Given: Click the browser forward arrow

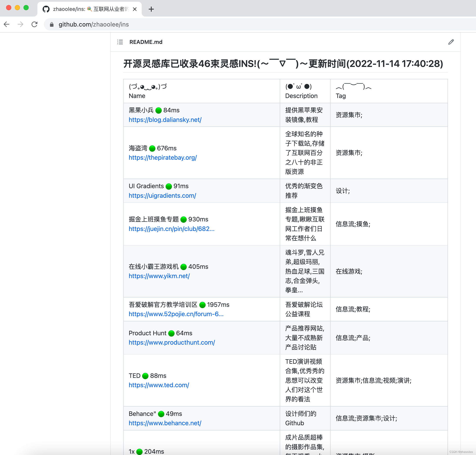Looking at the screenshot, I should click(21, 24).
